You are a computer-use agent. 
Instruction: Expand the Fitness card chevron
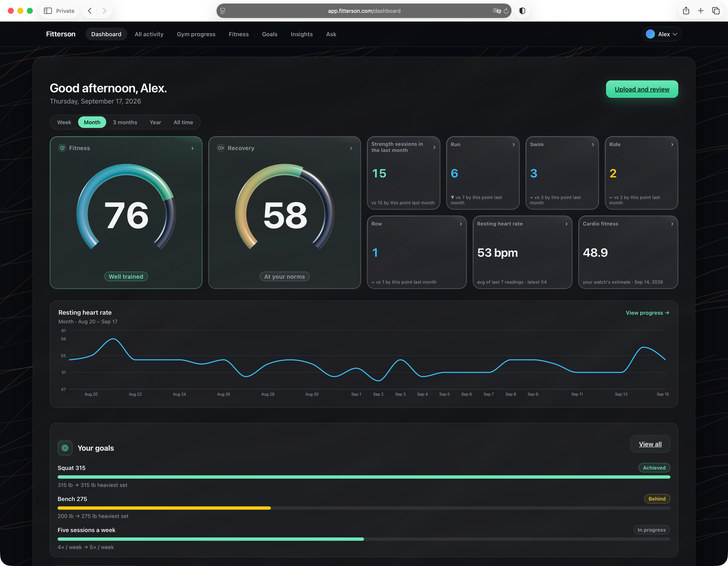coord(192,148)
